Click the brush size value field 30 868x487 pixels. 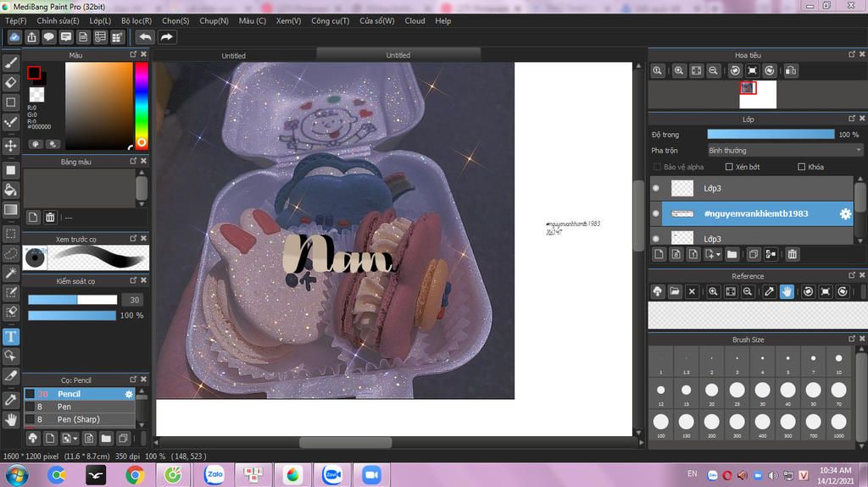point(133,300)
